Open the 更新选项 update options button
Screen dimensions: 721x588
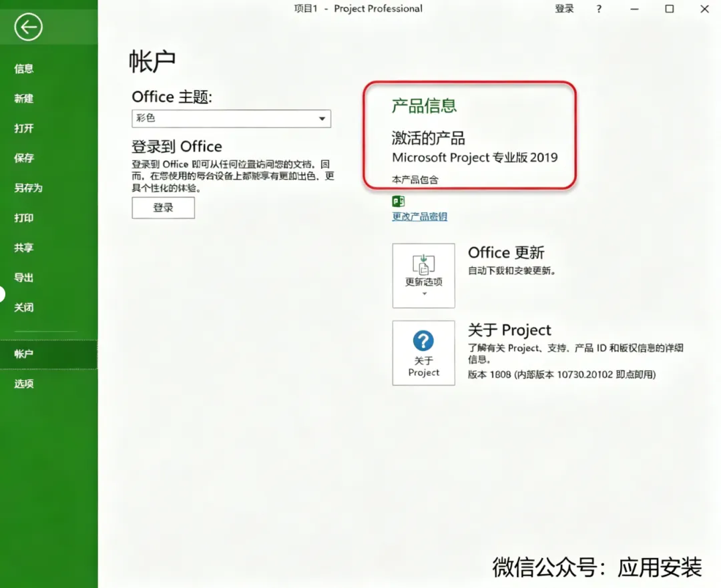pos(423,276)
